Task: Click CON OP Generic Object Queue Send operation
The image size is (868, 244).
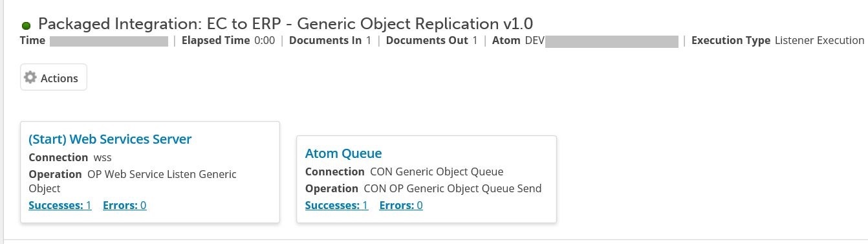Action: 453,188
